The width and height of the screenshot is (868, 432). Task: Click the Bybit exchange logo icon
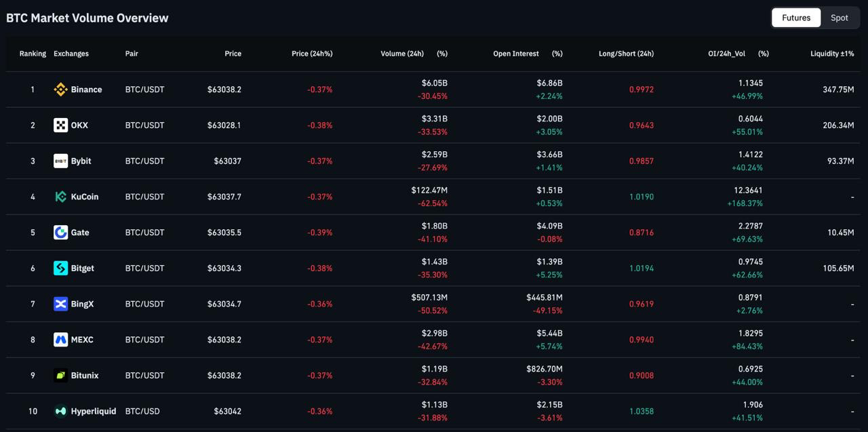tap(60, 161)
